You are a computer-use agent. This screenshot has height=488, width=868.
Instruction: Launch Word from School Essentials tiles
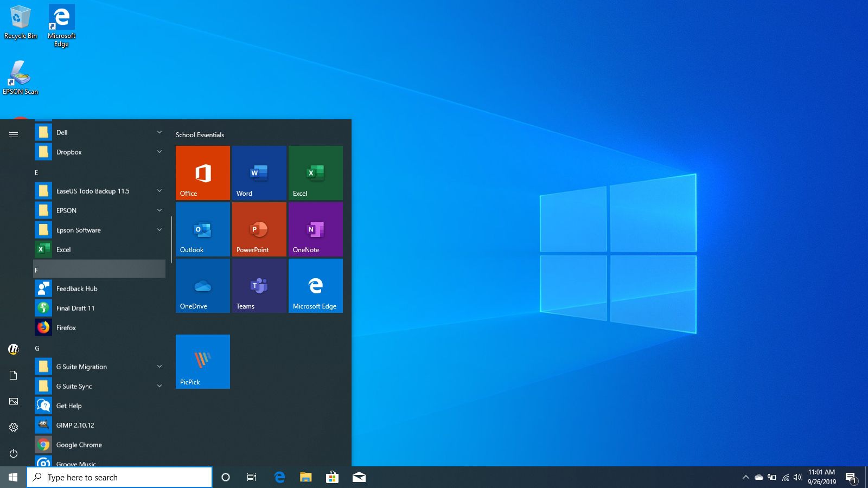click(x=259, y=173)
